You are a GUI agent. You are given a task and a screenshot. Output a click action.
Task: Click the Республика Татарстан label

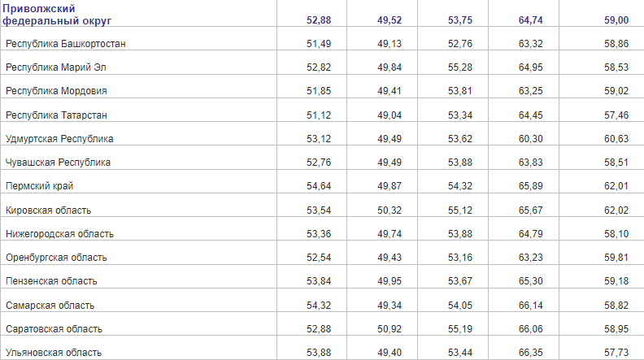coord(56,115)
